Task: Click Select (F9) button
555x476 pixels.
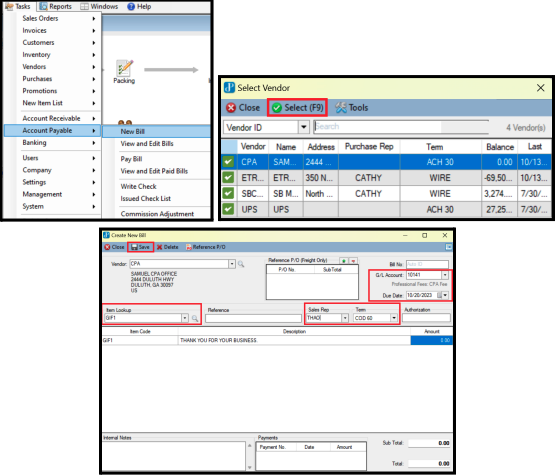Action: point(297,108)
